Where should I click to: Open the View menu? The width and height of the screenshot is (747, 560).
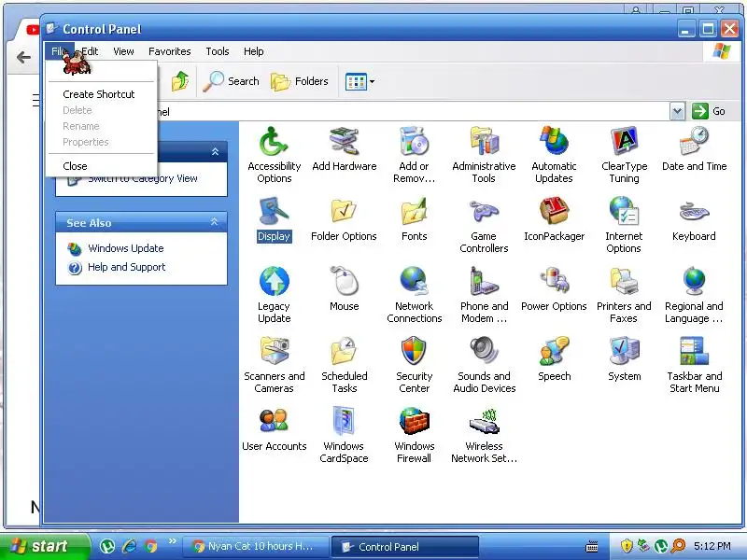click(123, 51)
